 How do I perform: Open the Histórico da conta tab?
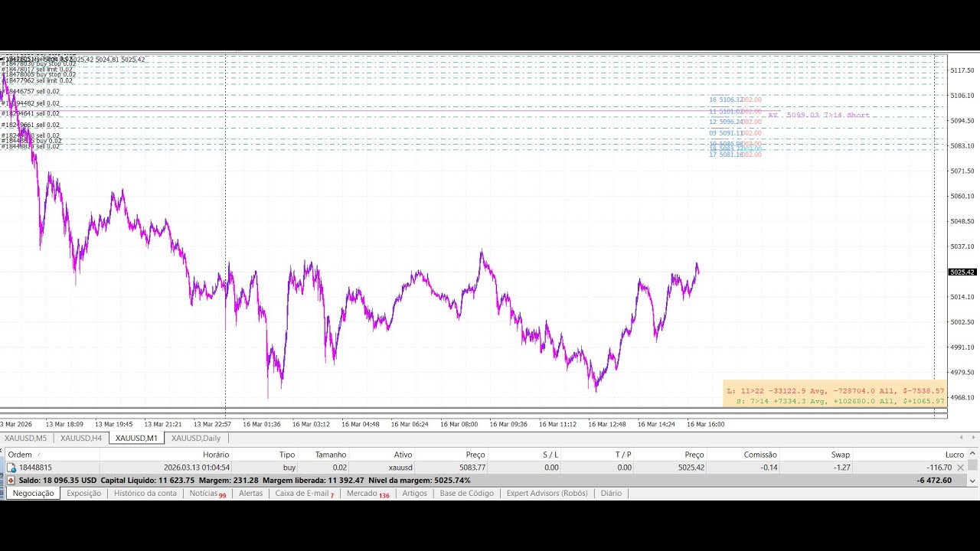click(145, 494)
